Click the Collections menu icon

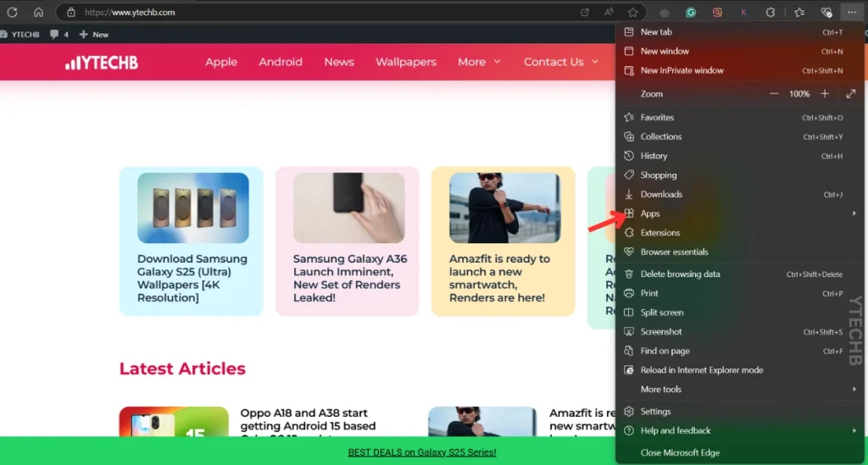click(x=629, y=136)
